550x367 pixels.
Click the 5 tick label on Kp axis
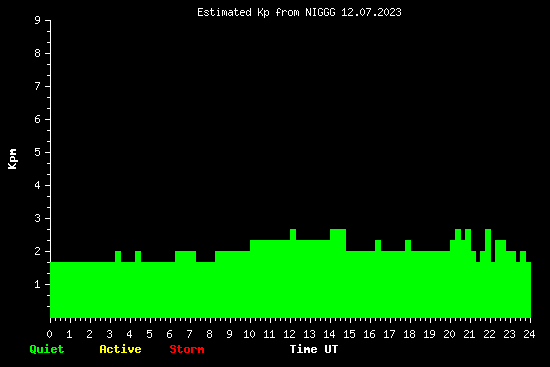[38, 152]
